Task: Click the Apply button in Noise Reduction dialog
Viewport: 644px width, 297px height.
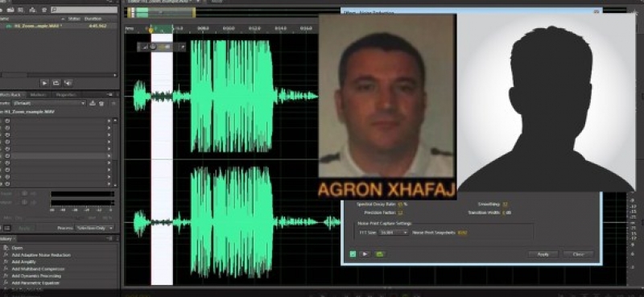Action: pyautogui.click(x=543, y=254)
